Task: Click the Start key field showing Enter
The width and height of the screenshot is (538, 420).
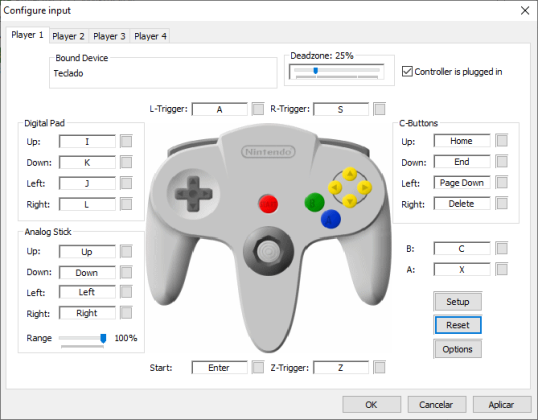Action: click(x=220, y=368)
